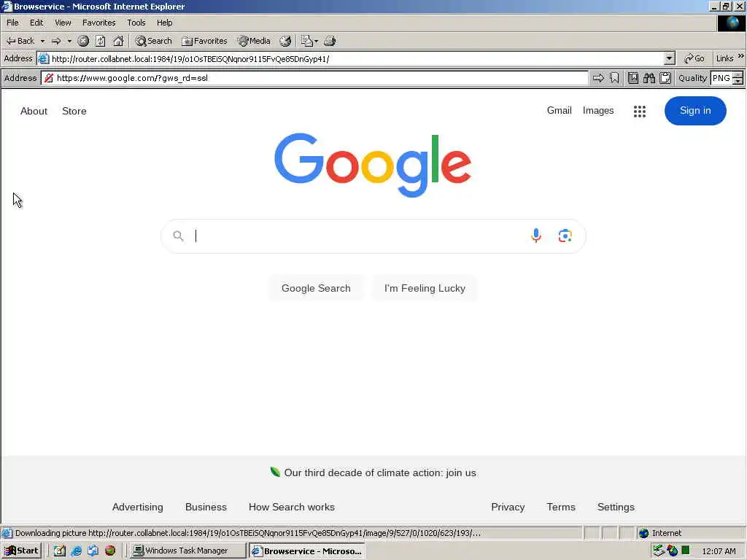Click the Browservice clipboard icon
Viewport: 747px width, 560px height.
coord(665,78)
